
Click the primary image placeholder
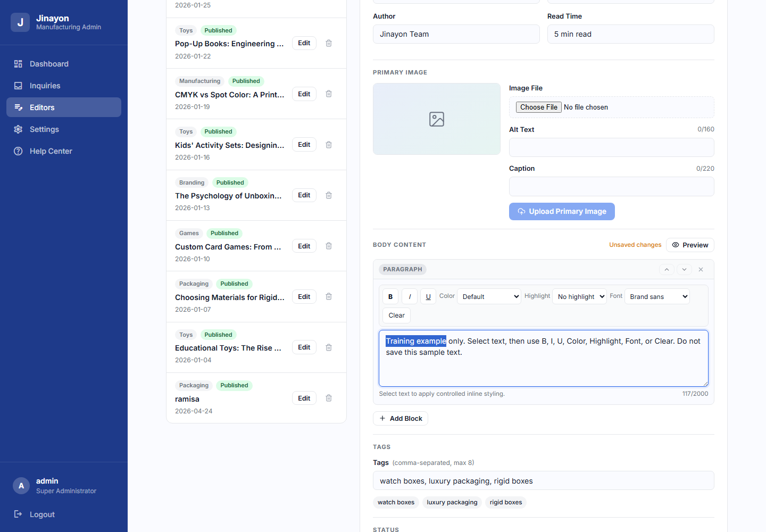[x=437, y=119]
